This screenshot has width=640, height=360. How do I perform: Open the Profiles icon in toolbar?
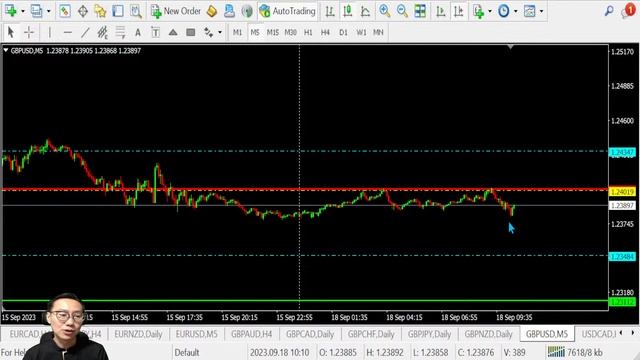pyautogui.click(x=36, y=11)
